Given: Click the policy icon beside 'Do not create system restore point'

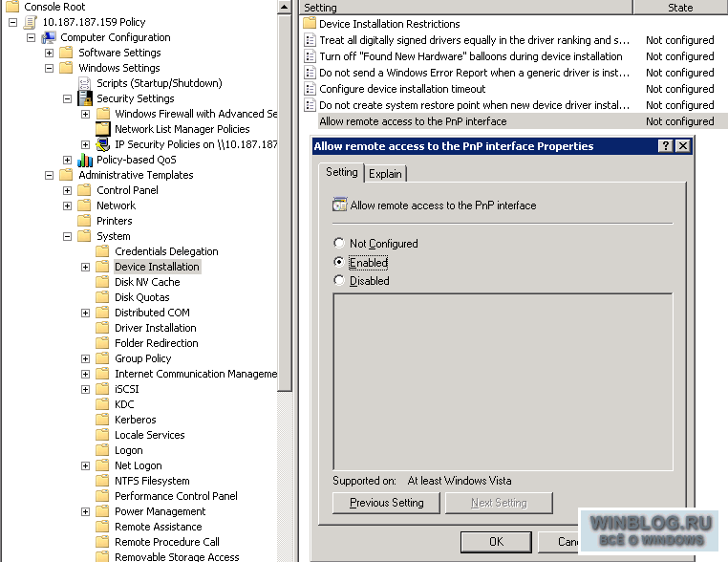Looking at the screenshot, I should click(310, 105).
